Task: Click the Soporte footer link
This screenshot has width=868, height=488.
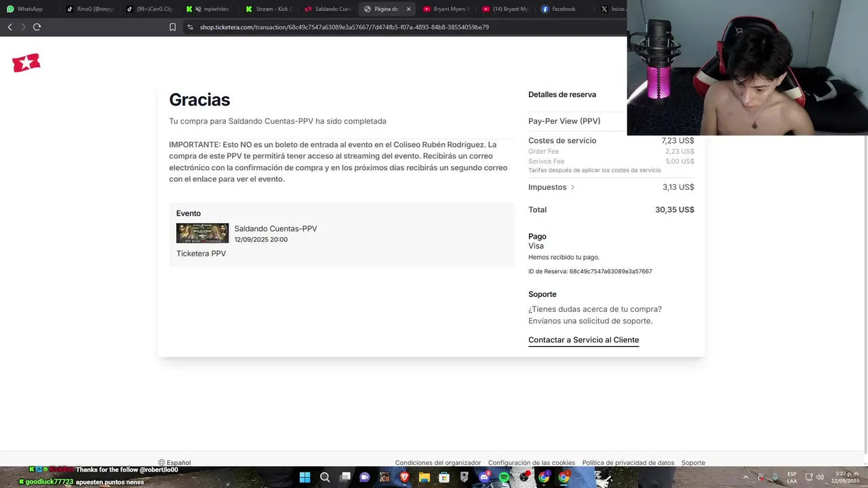Action: 693,463
